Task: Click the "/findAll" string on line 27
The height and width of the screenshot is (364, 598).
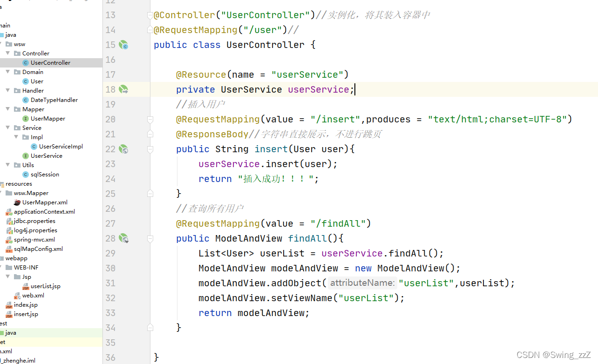Action: 338,223
